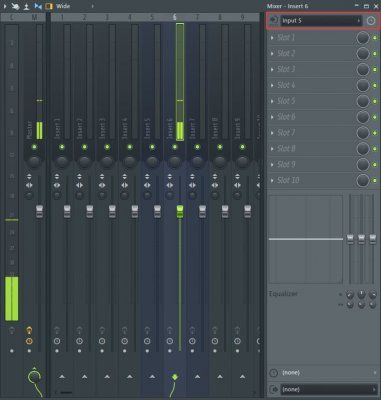This screenshot has width=381, height=400.
Task: Disable Slot 5 effect LED
Action: 375,101
